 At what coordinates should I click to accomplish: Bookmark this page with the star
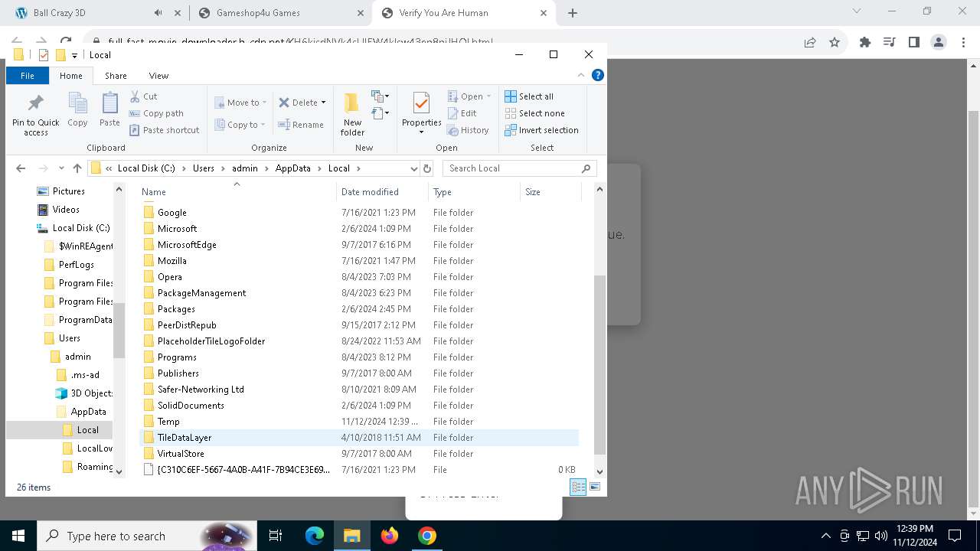[835, 43]
